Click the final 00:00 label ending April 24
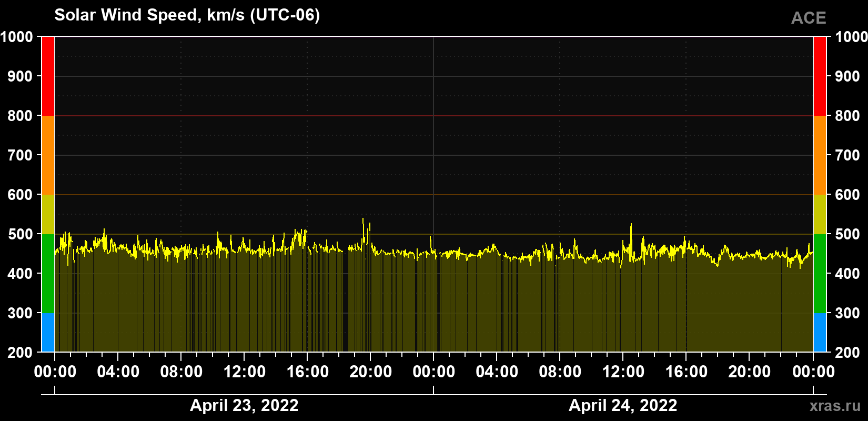The image size is (868, 421). pyautogui.click(x=813, y=372)
